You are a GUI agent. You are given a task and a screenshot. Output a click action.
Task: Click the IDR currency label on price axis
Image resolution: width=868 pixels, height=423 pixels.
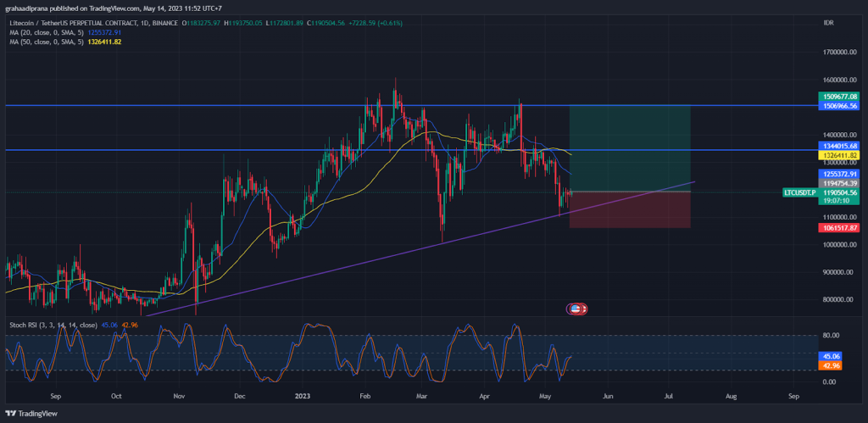[829, 23]
